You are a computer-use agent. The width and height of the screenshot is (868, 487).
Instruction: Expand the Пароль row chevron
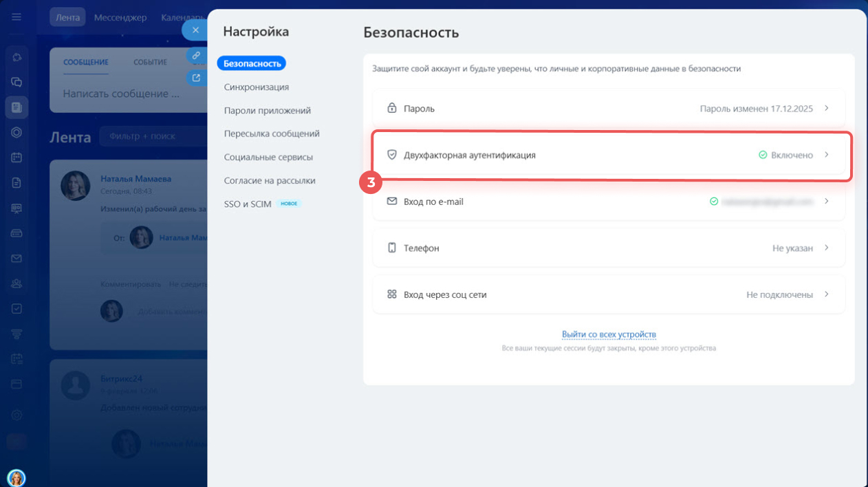(x=826, y=109)
